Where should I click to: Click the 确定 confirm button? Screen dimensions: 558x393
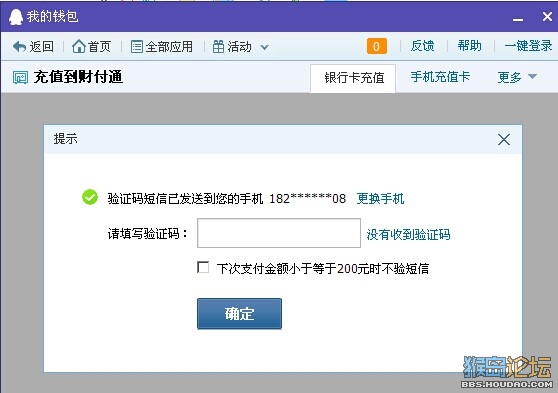point(239,314)
